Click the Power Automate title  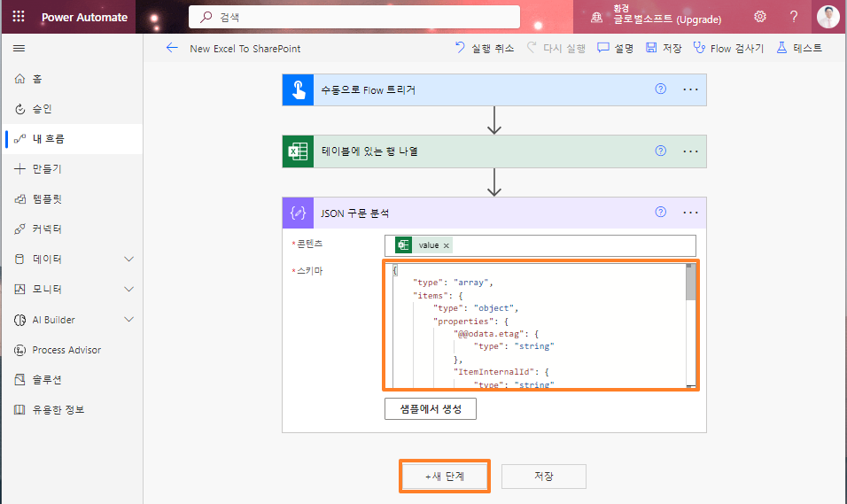(x=84, y=18)
